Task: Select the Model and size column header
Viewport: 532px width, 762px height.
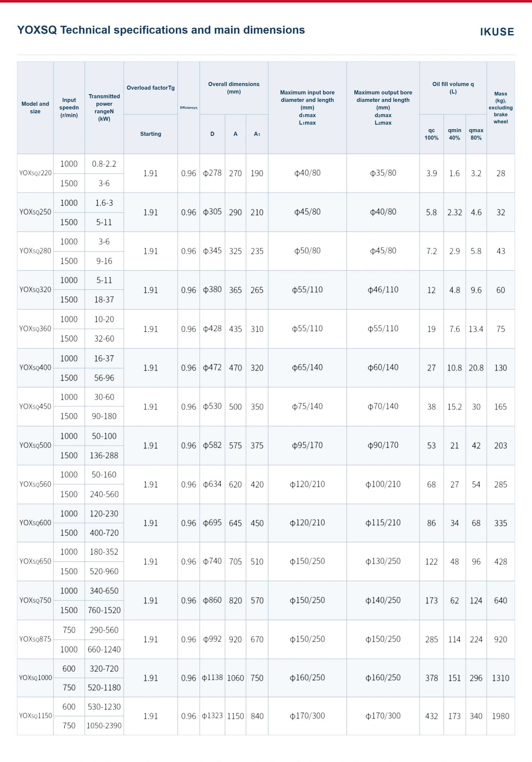Action: point(35,108)
